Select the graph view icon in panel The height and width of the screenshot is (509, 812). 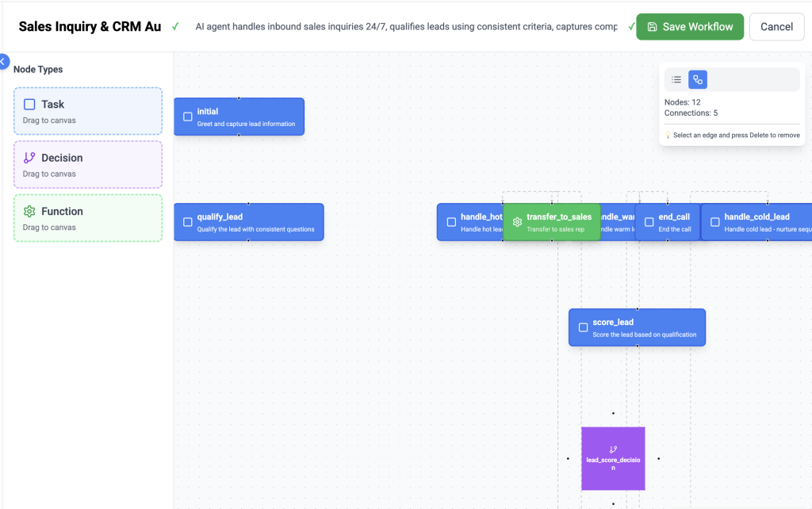pos(698,79)
